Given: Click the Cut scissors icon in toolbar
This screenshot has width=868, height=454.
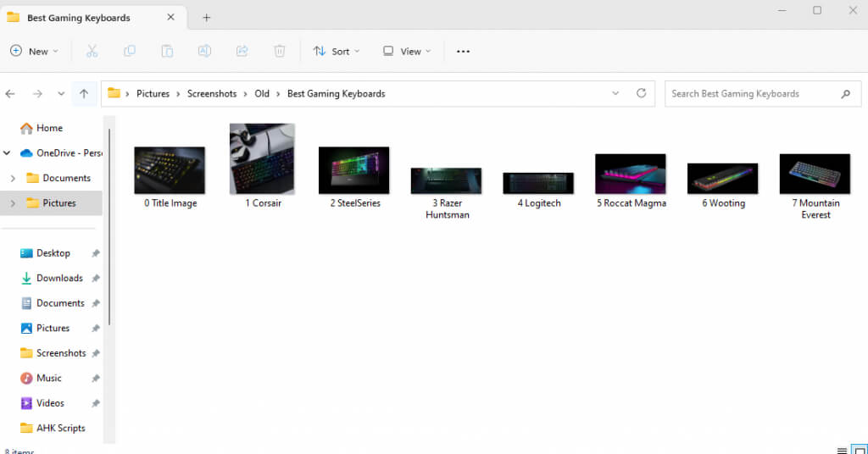Looking at the screenshot, I should (x=92, y=51).
